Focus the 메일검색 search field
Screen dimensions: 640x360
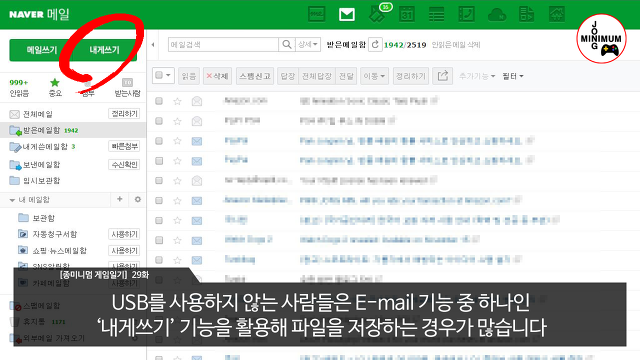click(223, 44)
